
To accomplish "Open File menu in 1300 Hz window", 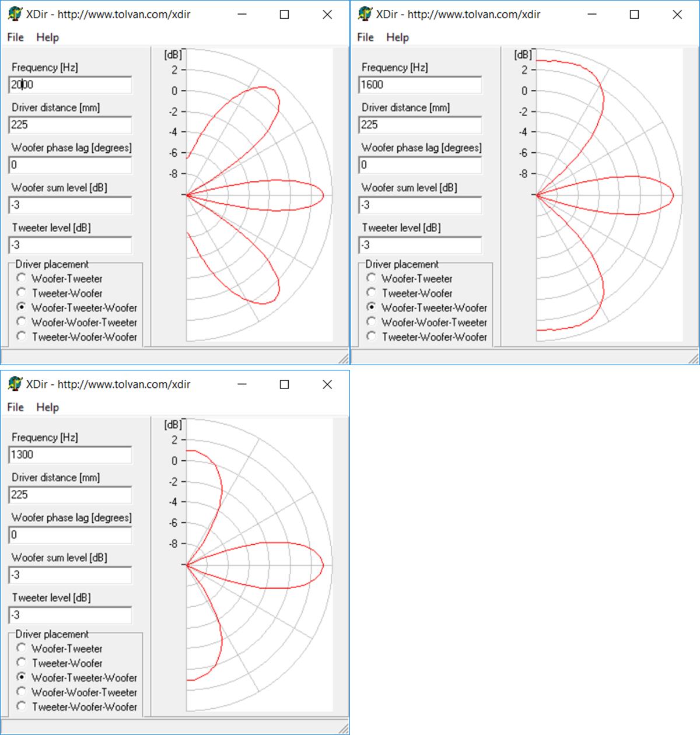I will click(x=16, y=407).
